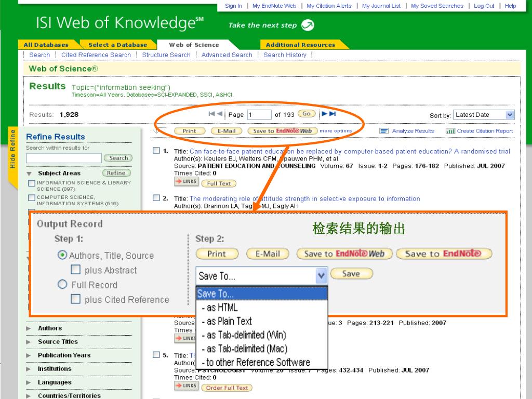
Task: Open the Web of Science tab
Action: pos(194,45)
